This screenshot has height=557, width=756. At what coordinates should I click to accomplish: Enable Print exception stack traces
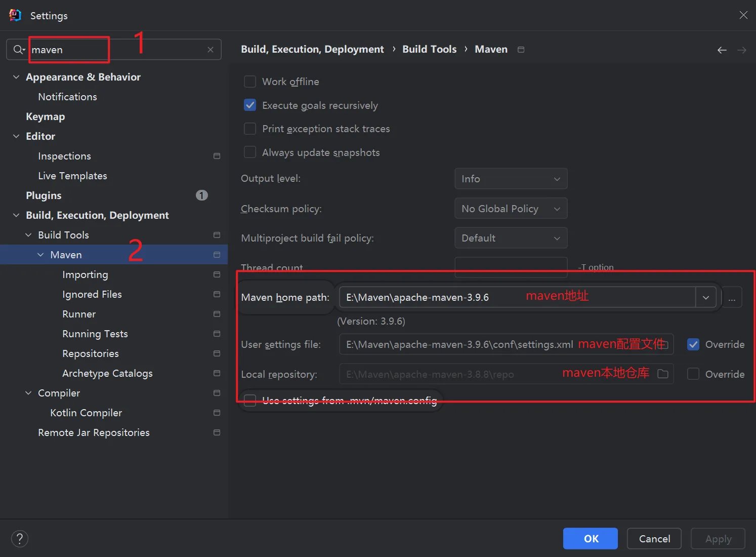click(x=250, y=129)
